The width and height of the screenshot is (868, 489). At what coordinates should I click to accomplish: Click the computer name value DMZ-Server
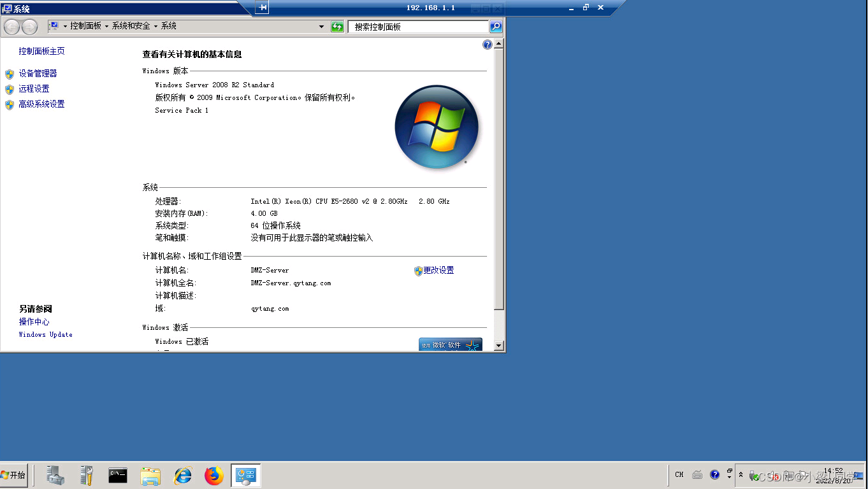[x=270, y=270]
